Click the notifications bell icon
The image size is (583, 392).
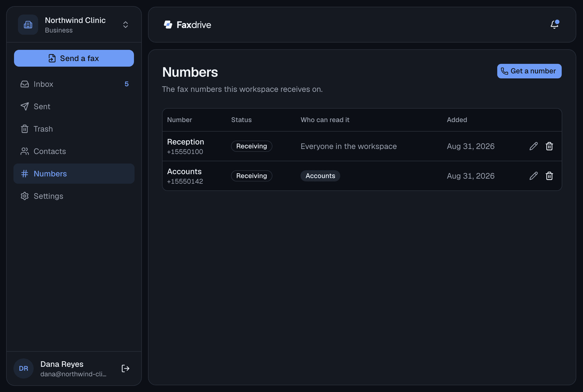(x=554, y=25)
